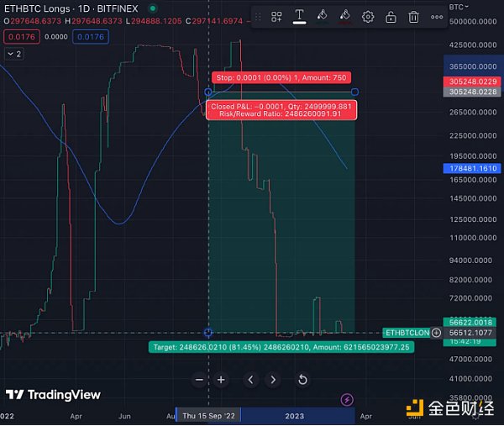Delete the drawing with the trash icon
The width and height of the screenshot is (504, 426).
click(413, 16)
